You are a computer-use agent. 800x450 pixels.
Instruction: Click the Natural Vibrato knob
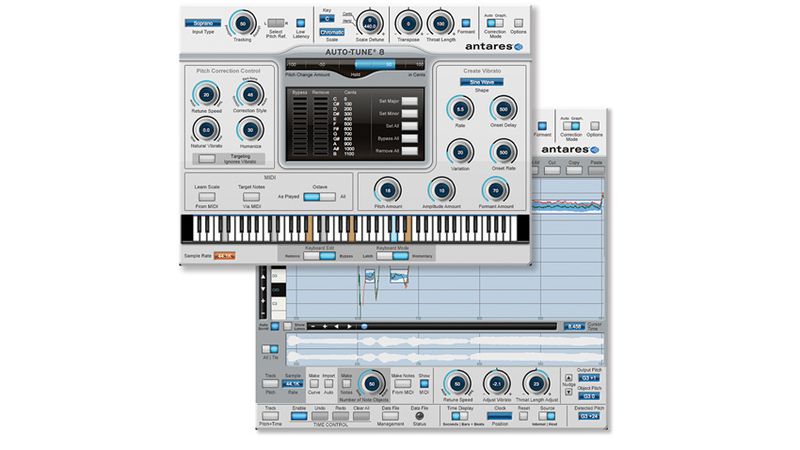[x=206, y=130]
